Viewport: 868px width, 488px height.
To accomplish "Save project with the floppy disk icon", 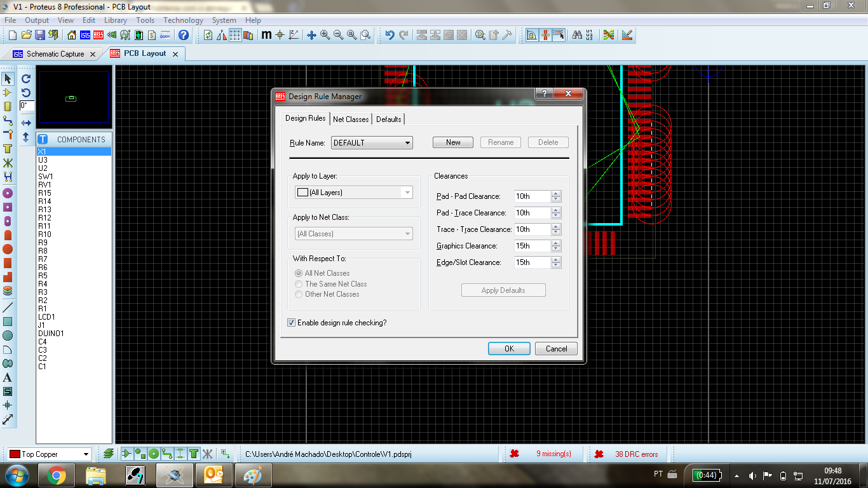I will pos(39,35).
